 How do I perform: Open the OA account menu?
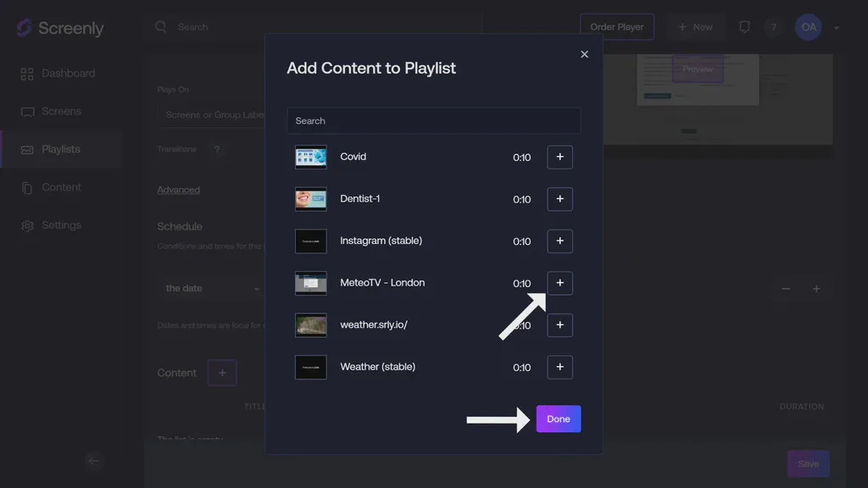tap(808, 26)
